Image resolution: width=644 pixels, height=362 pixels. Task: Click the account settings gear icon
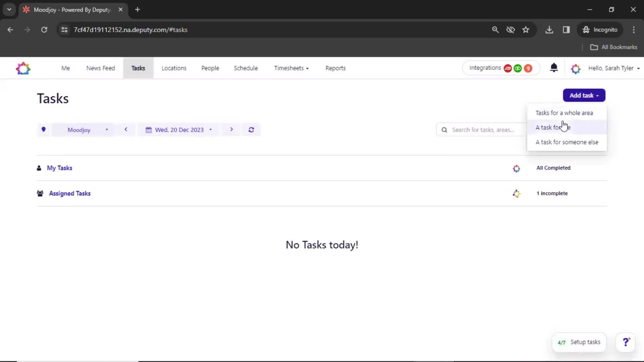pos(576,68)
